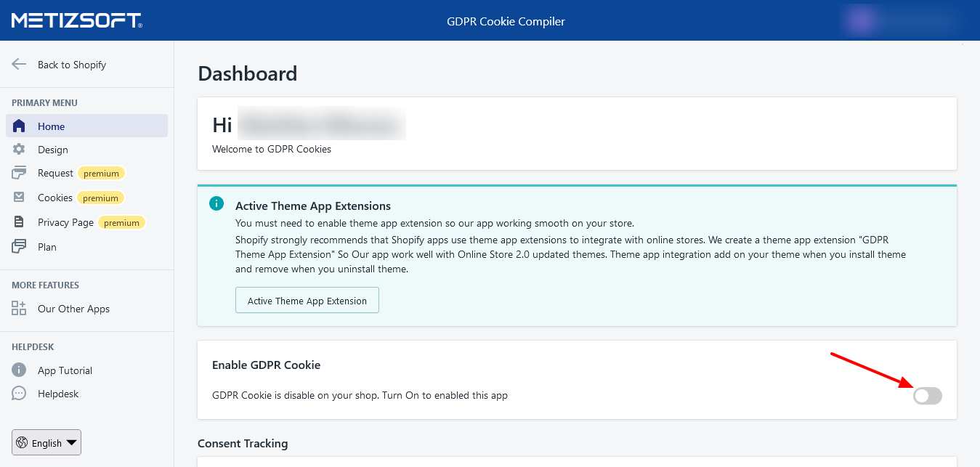Toggle the Enable GDPR Cookie switch on
Viewport: 980px width, 467px height.
coord(927,396)
